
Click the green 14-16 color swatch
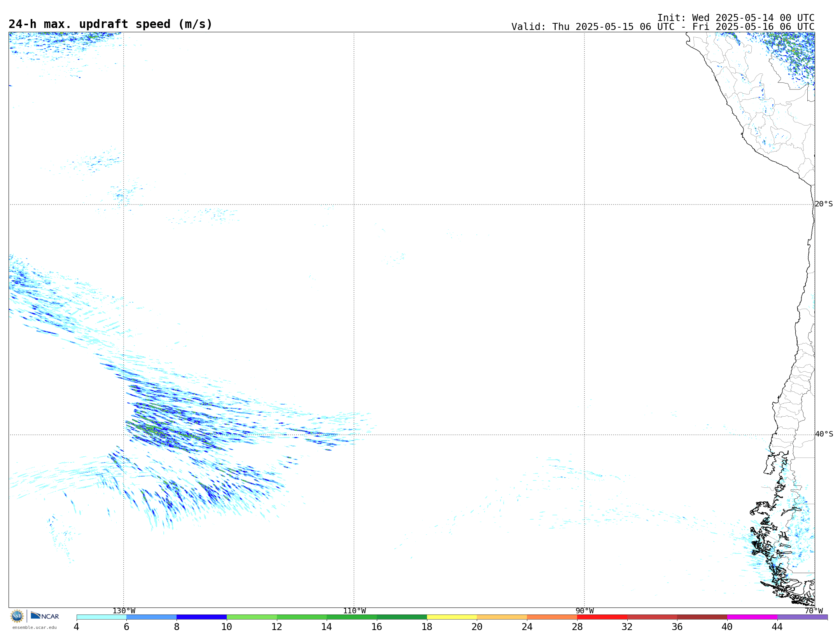[352, 617]
